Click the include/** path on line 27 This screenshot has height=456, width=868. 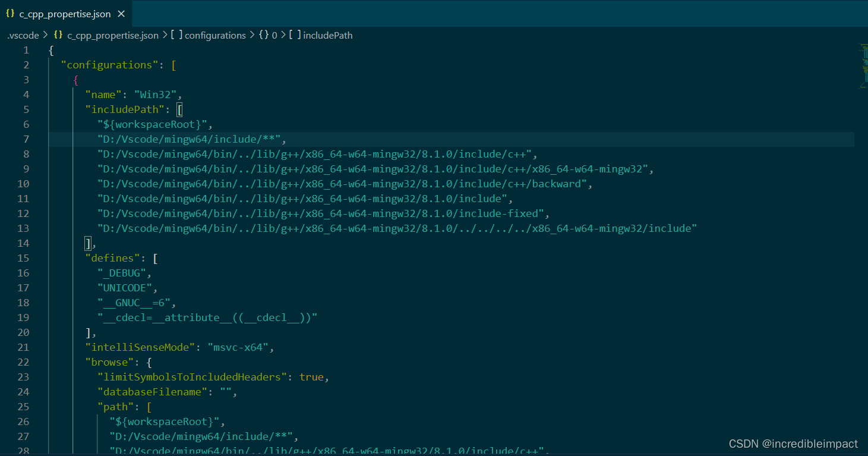click(x=201, y=436)
